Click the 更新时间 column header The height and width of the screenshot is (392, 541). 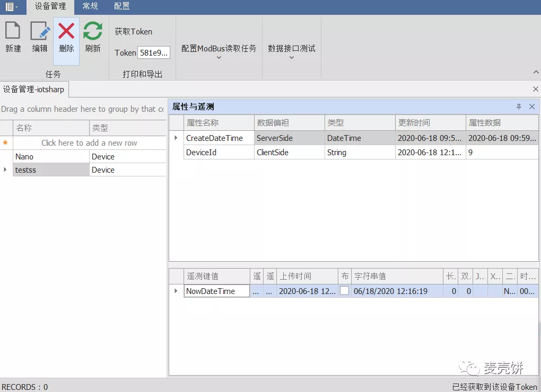click(x=430, y=122)
